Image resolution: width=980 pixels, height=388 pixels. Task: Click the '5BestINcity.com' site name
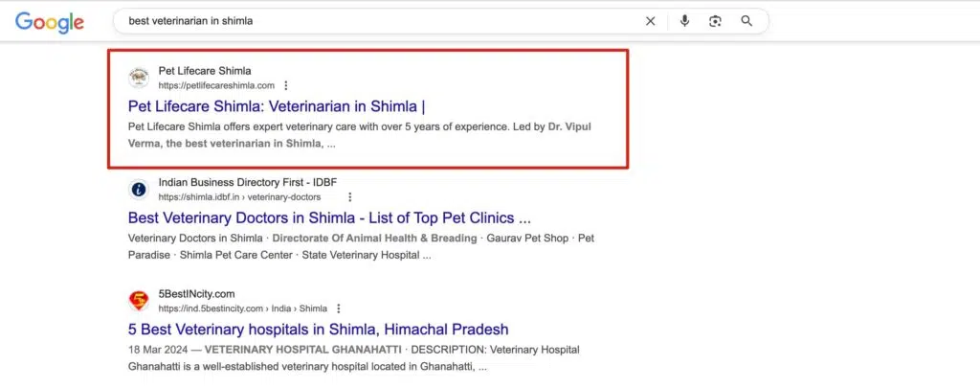(196, 293)
